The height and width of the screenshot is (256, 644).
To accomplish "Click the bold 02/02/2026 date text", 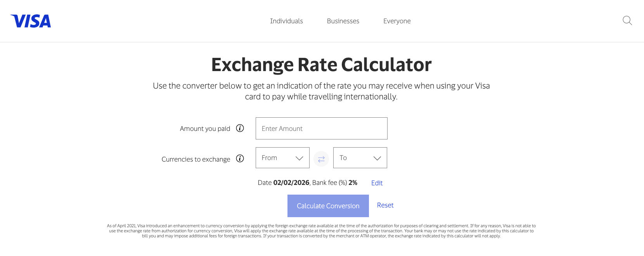I will coord(291,183).
